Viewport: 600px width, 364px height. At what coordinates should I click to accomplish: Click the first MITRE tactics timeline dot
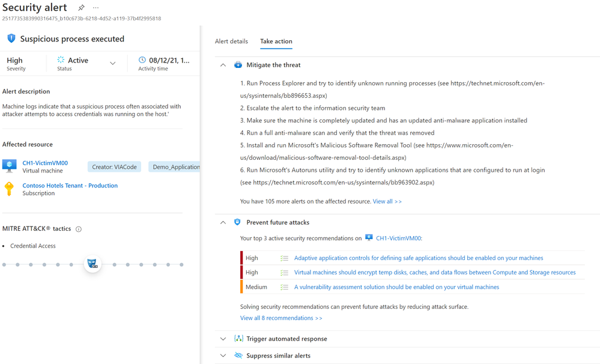4,264
